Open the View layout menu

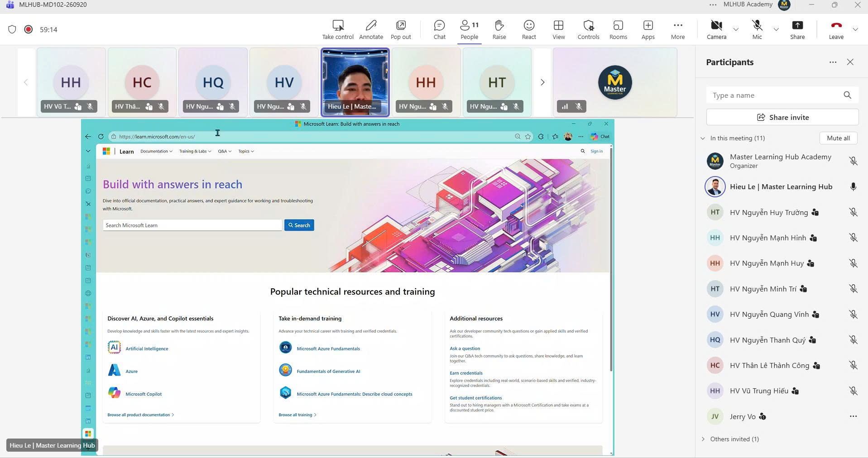tap(558, 30)
